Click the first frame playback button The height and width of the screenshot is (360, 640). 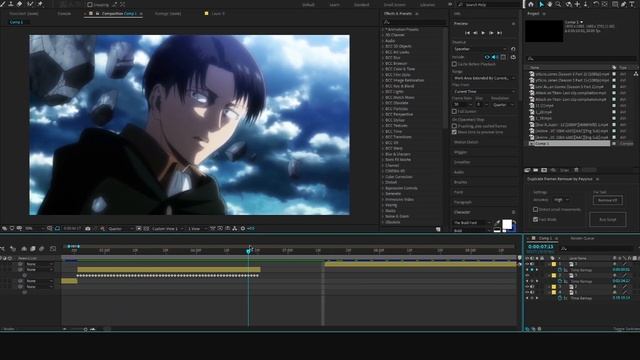coord(468,33)
